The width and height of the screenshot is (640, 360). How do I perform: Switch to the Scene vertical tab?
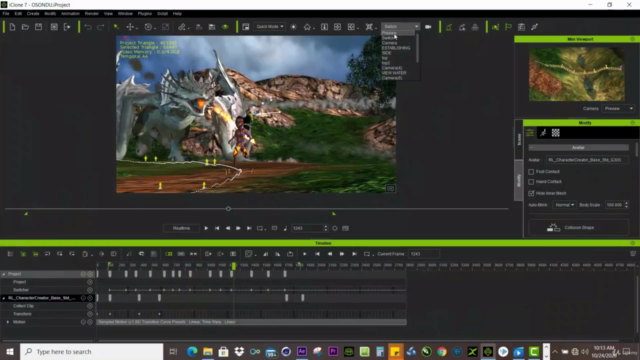(x=519, y=140)
